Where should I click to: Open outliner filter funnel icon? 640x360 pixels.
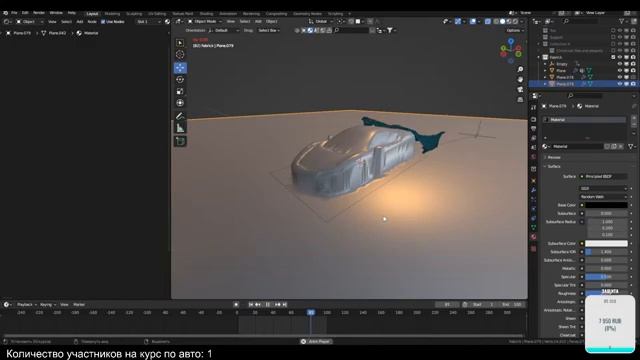tap(622, 21)
